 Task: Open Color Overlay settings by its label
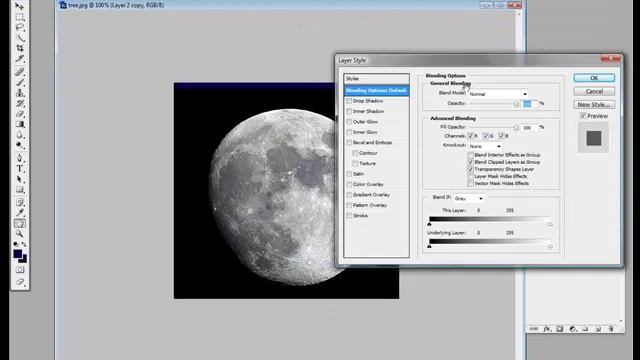pos(368,184)
